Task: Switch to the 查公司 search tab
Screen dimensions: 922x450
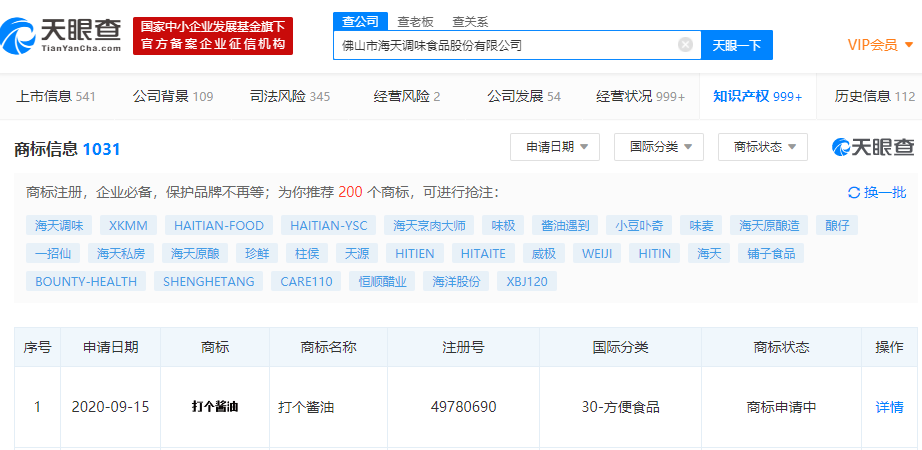Action: pyautogui.click(x=361, y=22)
